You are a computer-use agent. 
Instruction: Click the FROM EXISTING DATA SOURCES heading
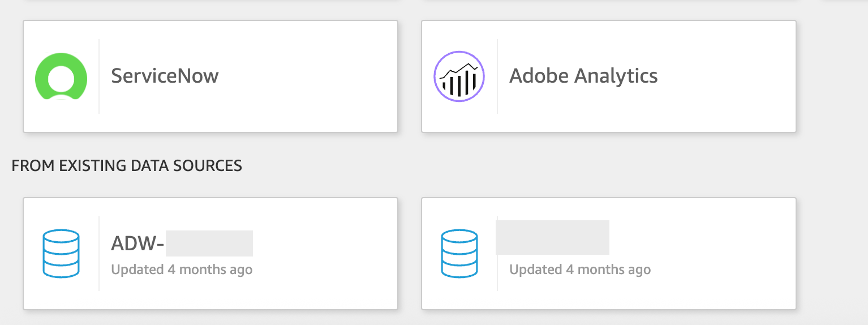127,166
